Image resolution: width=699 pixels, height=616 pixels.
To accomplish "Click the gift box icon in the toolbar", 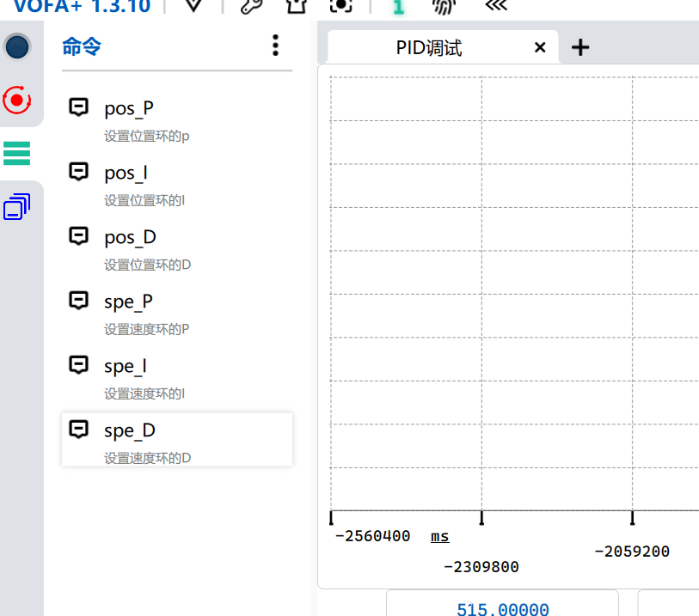I will click(297, 7).
